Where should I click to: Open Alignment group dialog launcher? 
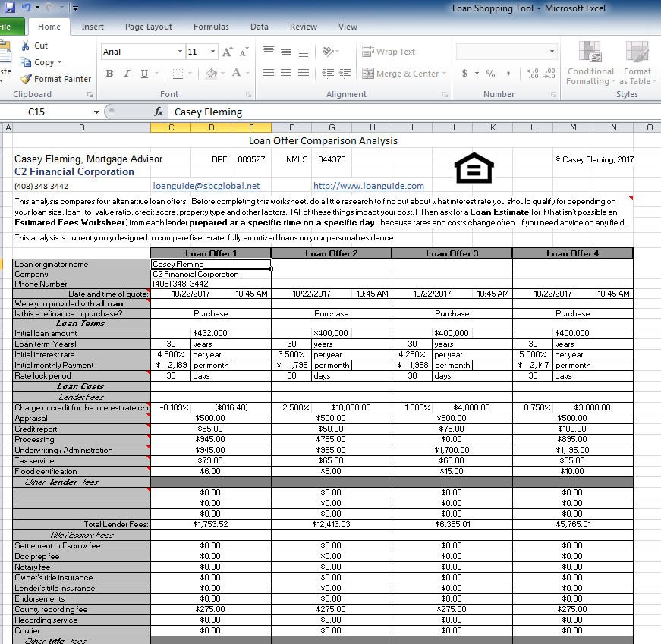click(x=445, y=94)
